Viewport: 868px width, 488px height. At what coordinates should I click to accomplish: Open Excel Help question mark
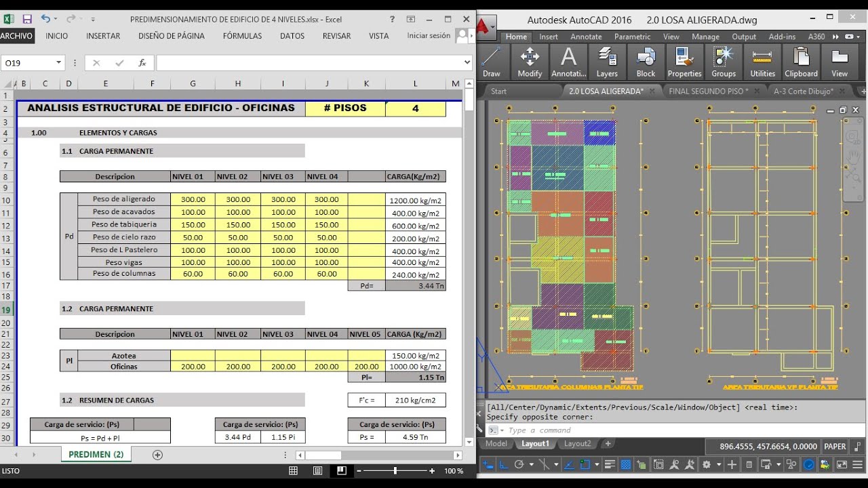[392, 19]
